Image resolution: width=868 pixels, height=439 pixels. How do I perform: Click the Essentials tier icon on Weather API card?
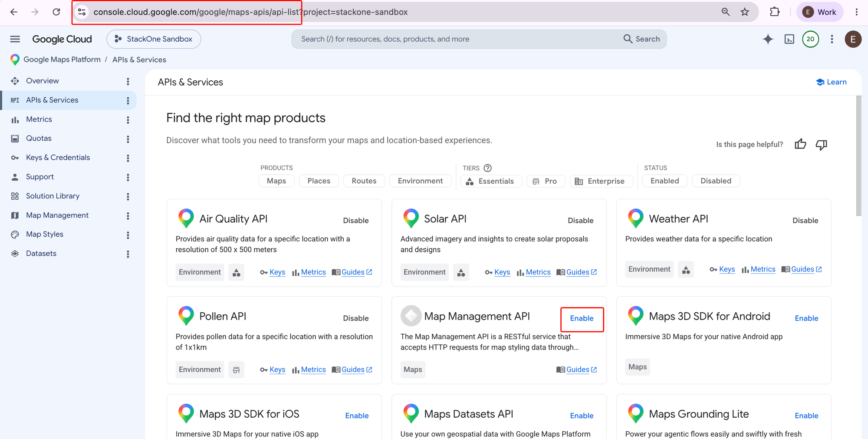click(x=686, y=269)
